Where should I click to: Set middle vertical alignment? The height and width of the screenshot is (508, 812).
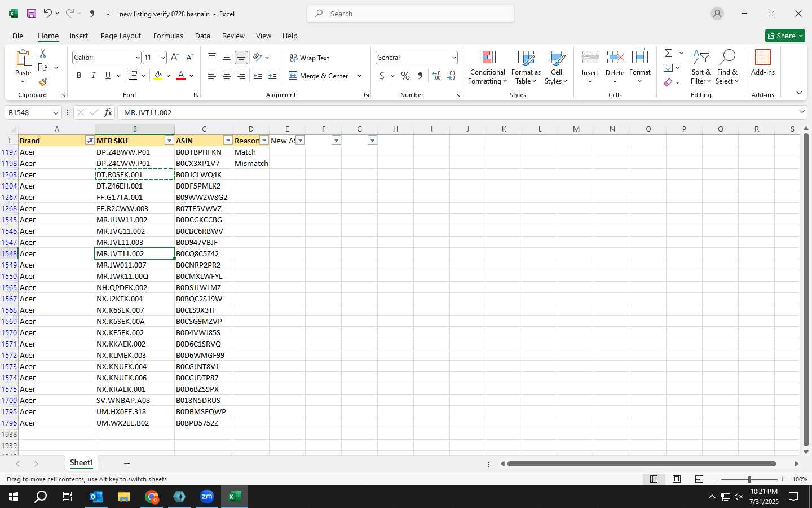coord(227,58)
